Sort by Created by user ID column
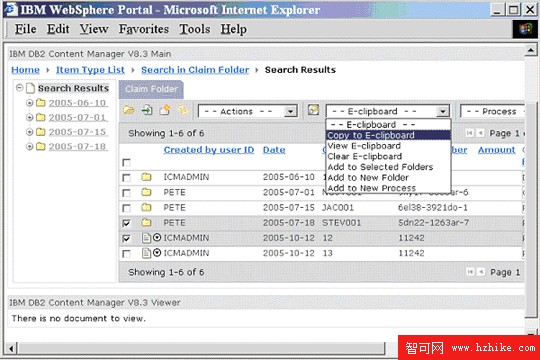 tap(209, 150)
